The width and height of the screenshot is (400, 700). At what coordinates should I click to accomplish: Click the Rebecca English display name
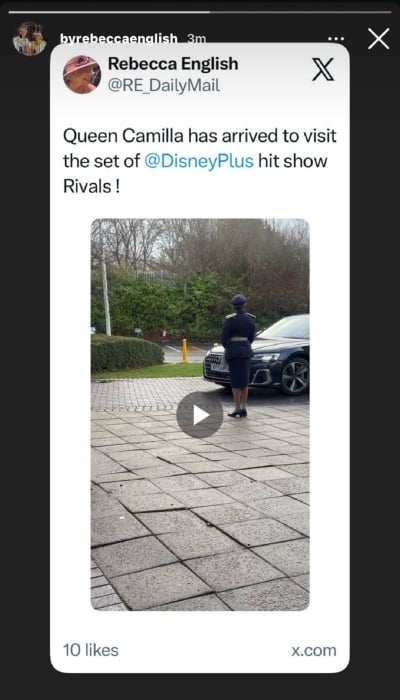(173, 64)
